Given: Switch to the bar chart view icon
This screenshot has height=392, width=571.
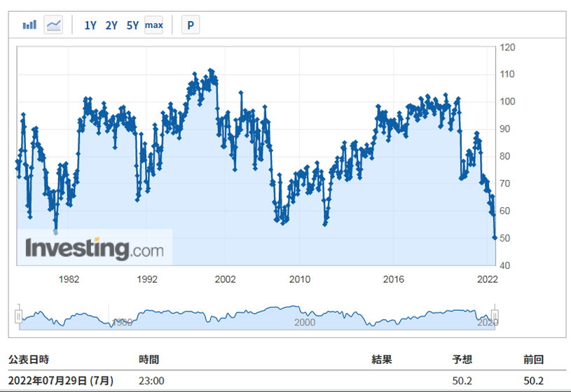Looking at the screenshot, I should tap(29, 25).
